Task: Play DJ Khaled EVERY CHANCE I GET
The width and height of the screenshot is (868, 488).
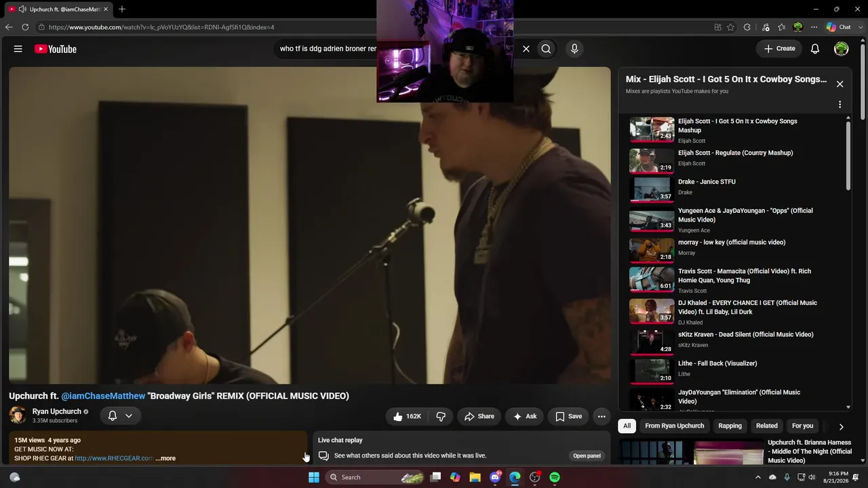Action: (736, 312)
